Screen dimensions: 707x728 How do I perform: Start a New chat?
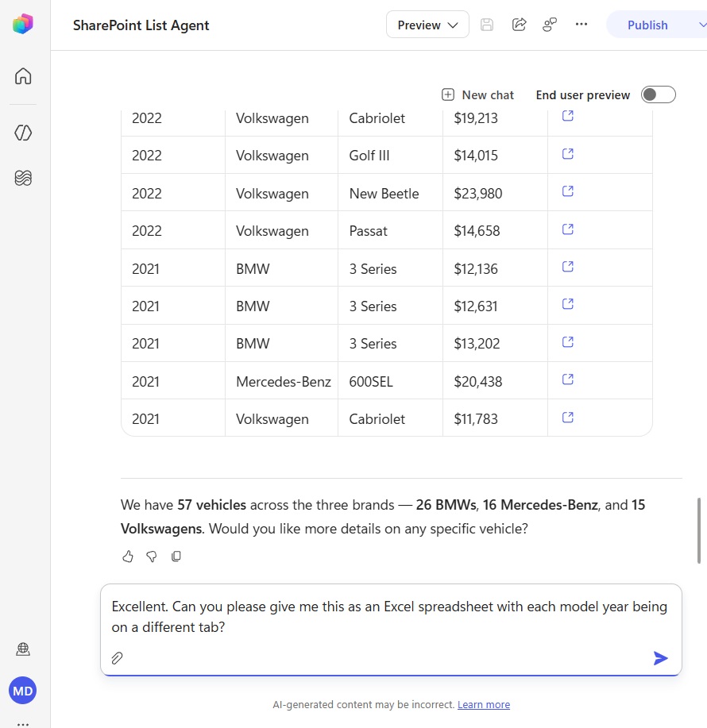pyautogui.click(x=477, y=94)
